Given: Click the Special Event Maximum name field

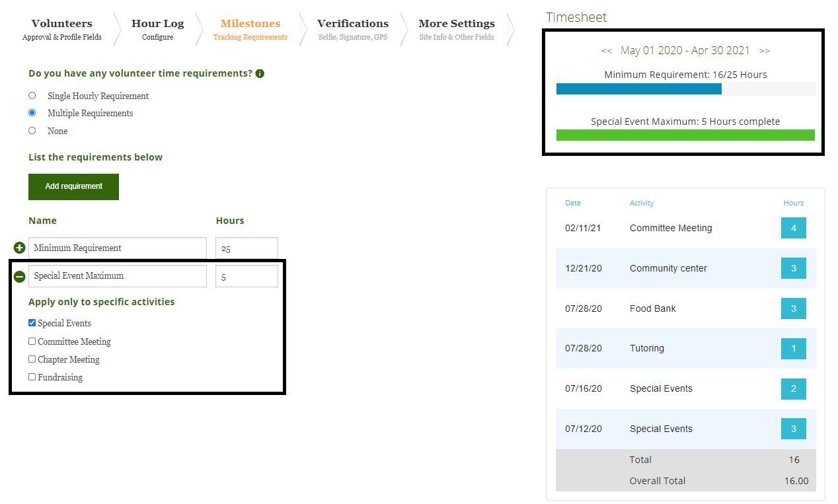Looking at the screenshot, I should [x=118, y=276].
